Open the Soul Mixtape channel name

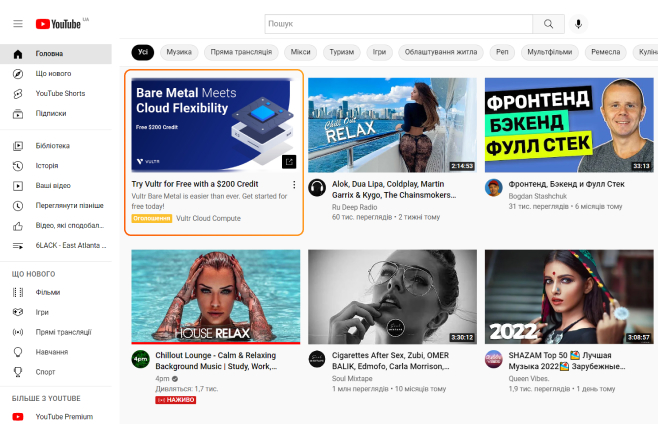coord(352,379)
